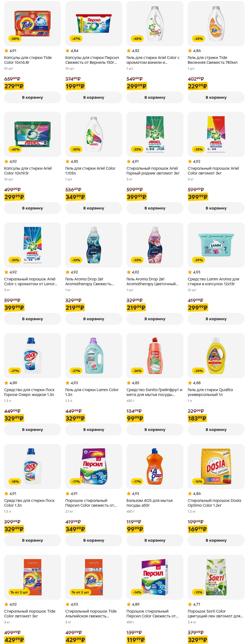Add Ariel Горный родник powder to cart

tap(155, 208)
